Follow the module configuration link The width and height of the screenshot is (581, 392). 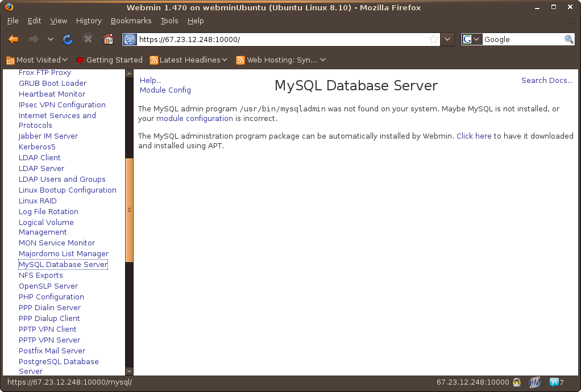point(194,118)
